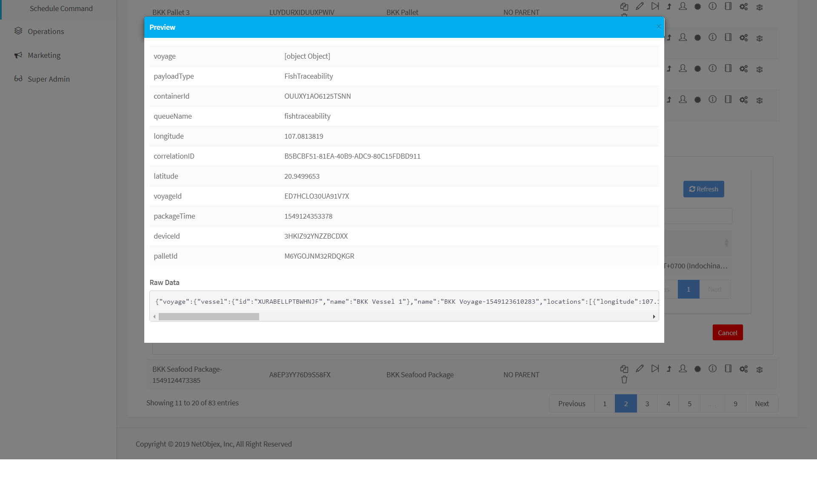Click the skip-forward icon on BKK Seafood Package row
Viewport: 817px width, 504px height.
point(655,369)
